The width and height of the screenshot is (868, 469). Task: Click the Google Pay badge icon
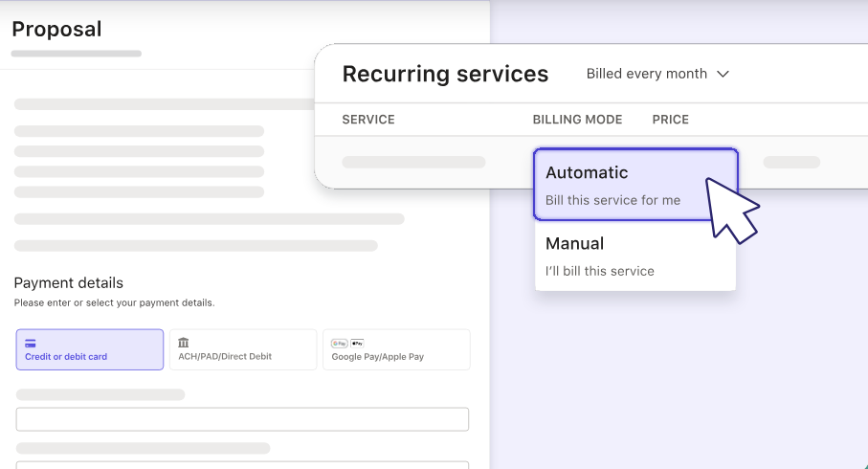click(x=339, y=343)
